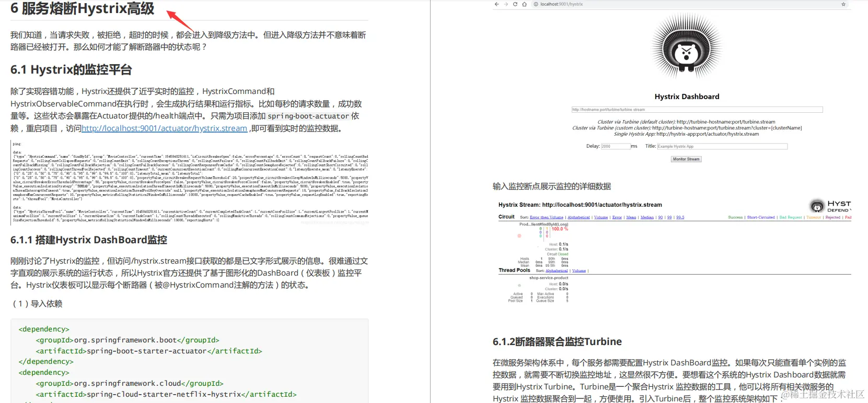The image size is (868, 403).
Task: Click the Short-Circuited legend label
Action: [x=761, y=217]
